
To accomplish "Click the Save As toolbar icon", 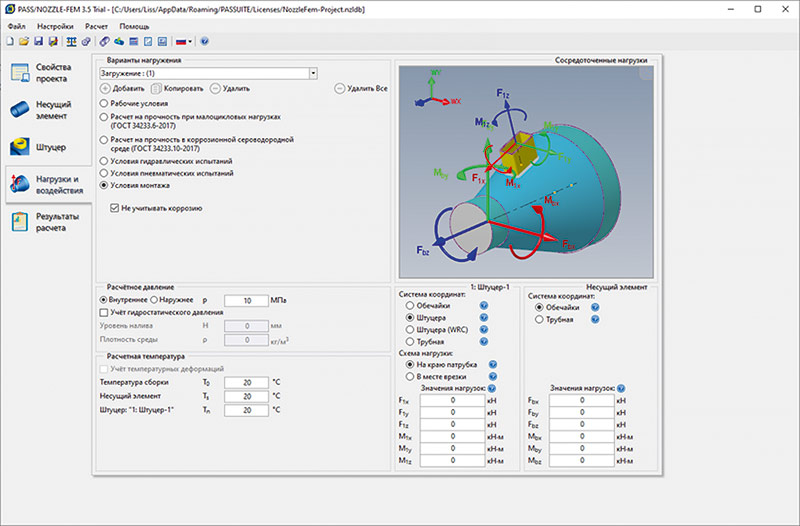I will (53, 41).
